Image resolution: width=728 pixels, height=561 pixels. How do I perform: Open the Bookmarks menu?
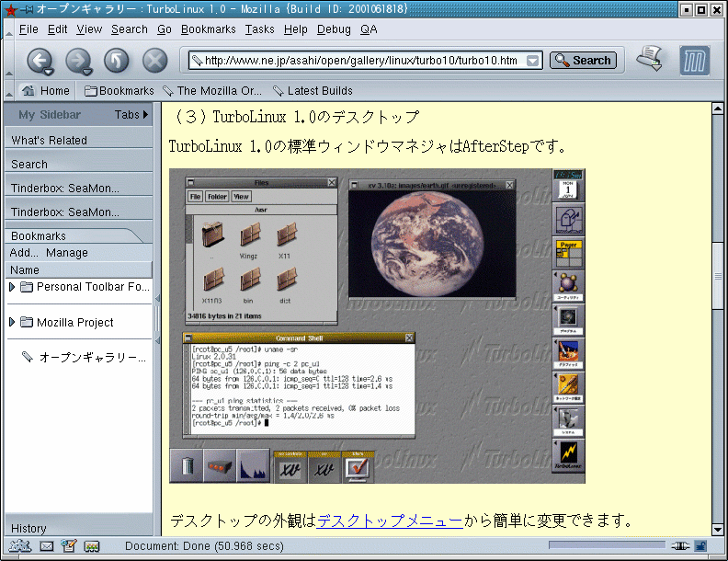(209, 29)
